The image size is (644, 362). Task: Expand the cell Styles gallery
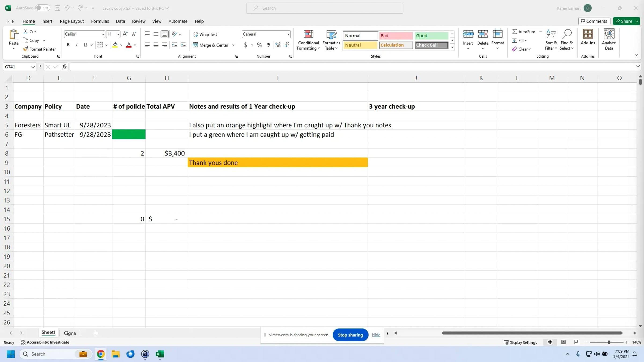[452, 47]
